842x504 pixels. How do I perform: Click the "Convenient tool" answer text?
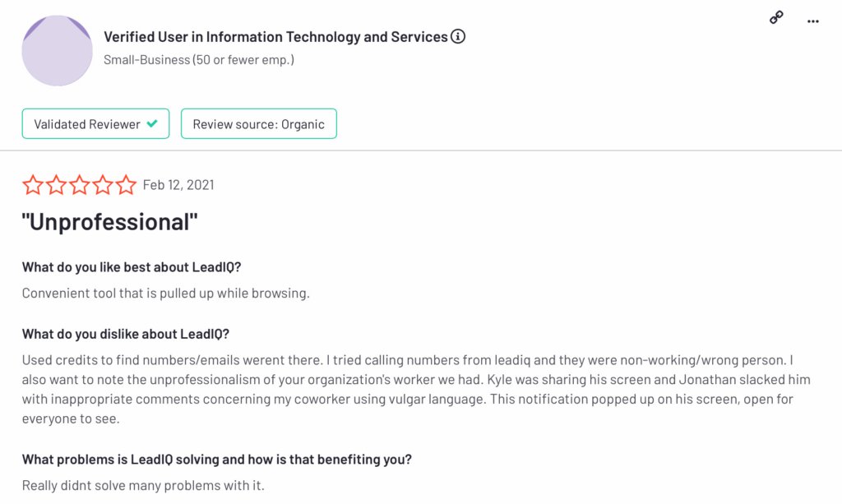166,293
